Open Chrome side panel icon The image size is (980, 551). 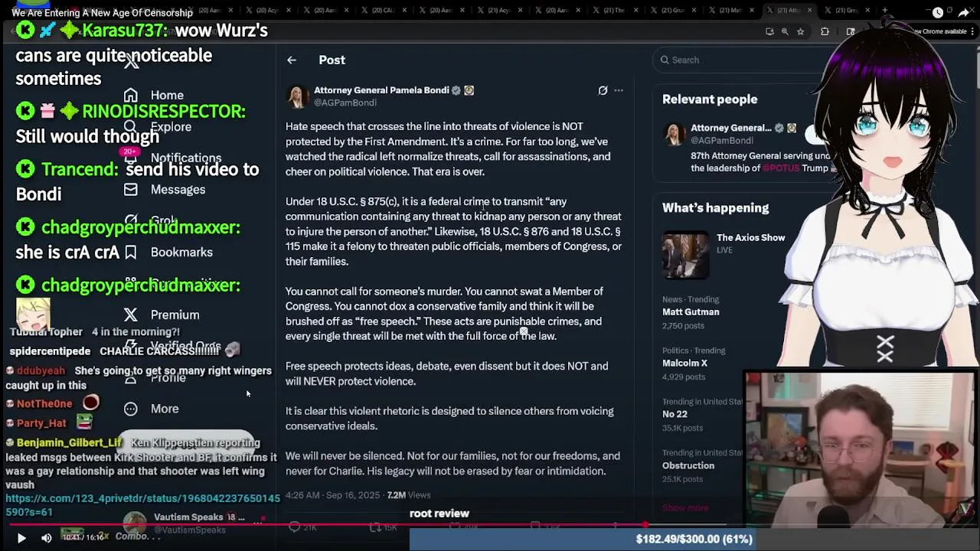(851, 31)
